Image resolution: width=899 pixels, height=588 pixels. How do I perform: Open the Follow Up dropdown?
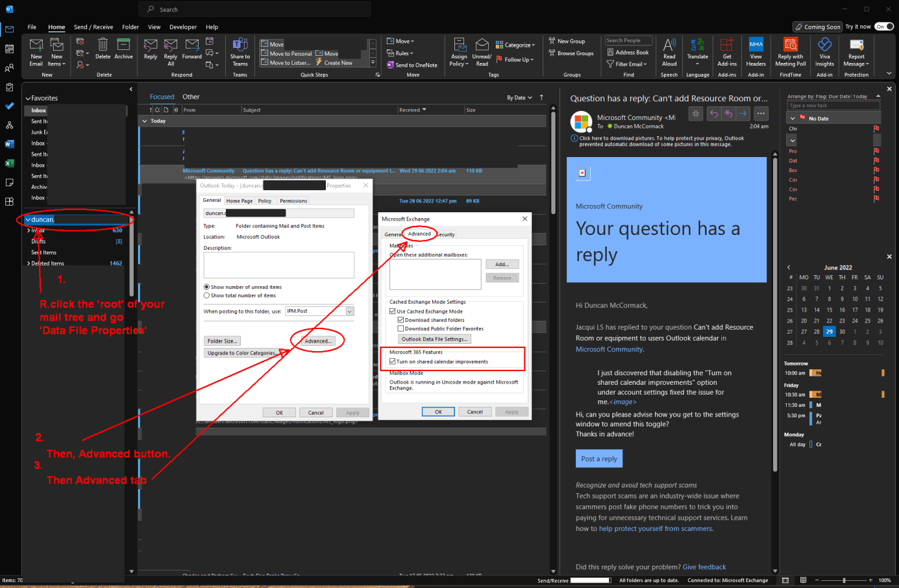(515, 60)
